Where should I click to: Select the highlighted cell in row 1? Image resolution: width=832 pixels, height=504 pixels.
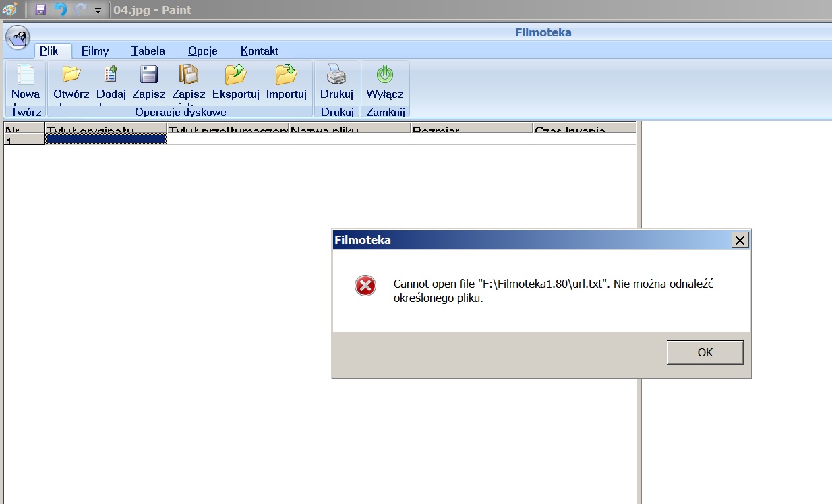105,139
